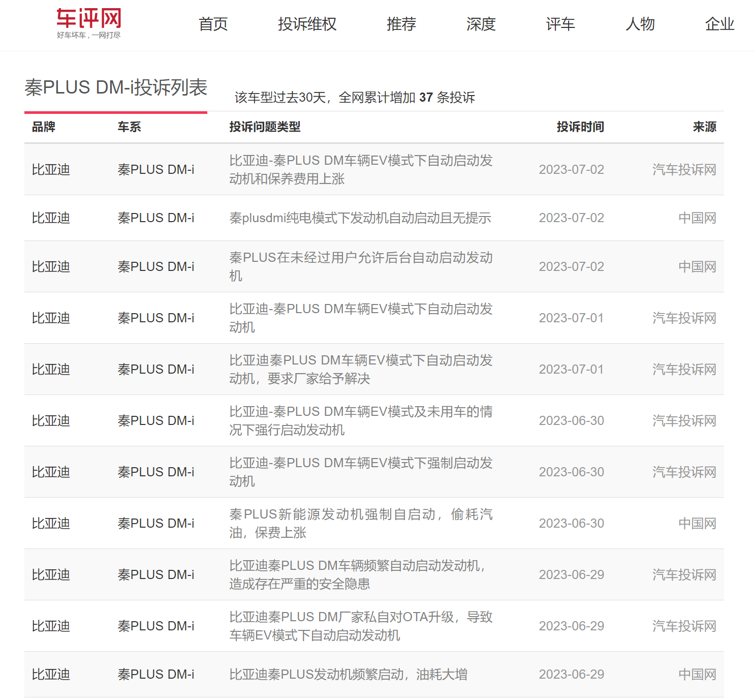Click the 品牌 column header
Viewport: 754px width, 700px height.
coord(44,127)
